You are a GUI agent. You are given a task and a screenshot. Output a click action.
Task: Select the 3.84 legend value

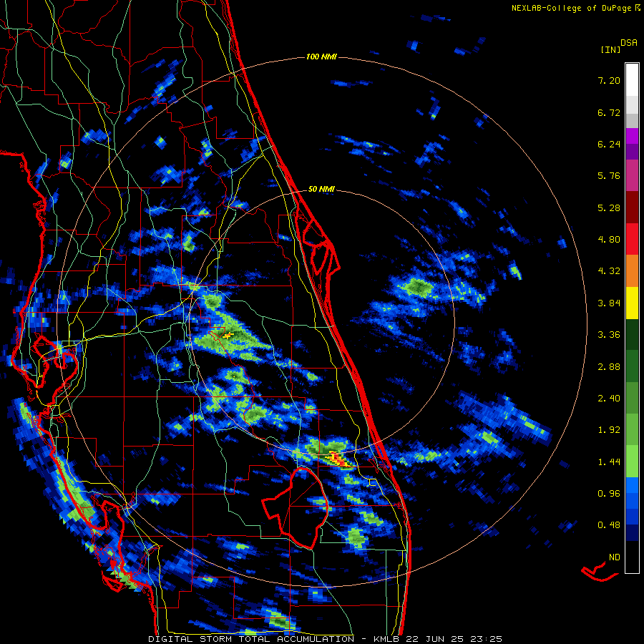pos(609,303)
